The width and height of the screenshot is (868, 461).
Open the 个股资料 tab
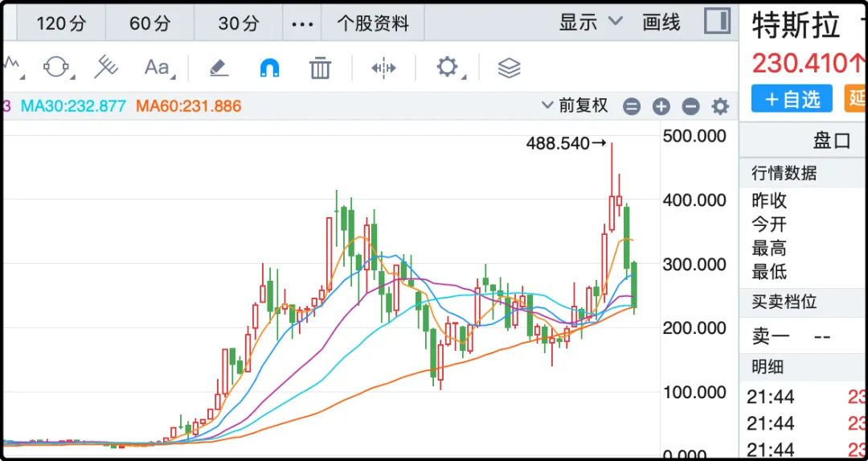372,23
